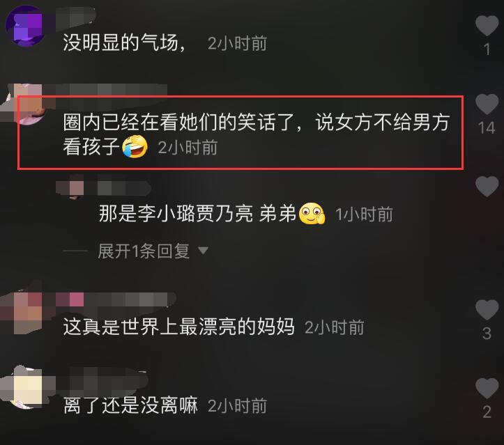Tap the reply "那是李小璐贾乃亮 弟弟"

click(197, 214)
